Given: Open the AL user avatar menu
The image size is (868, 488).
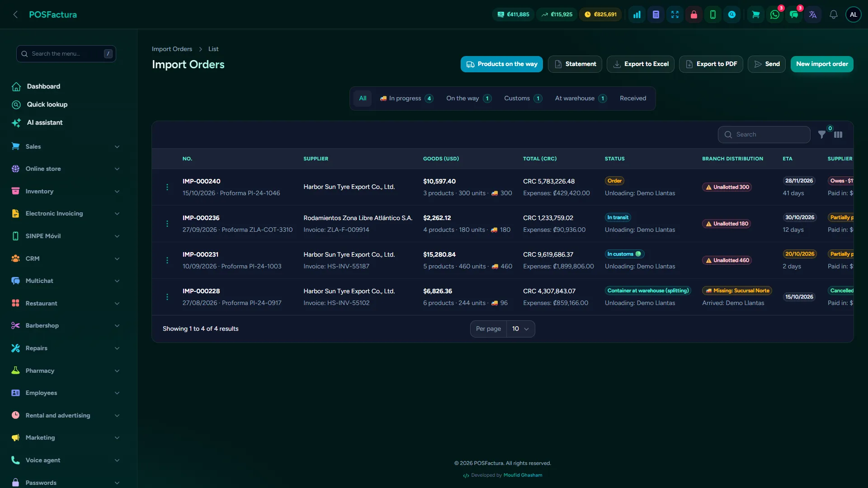Looking at the screenshot, I should coord(854,14).
